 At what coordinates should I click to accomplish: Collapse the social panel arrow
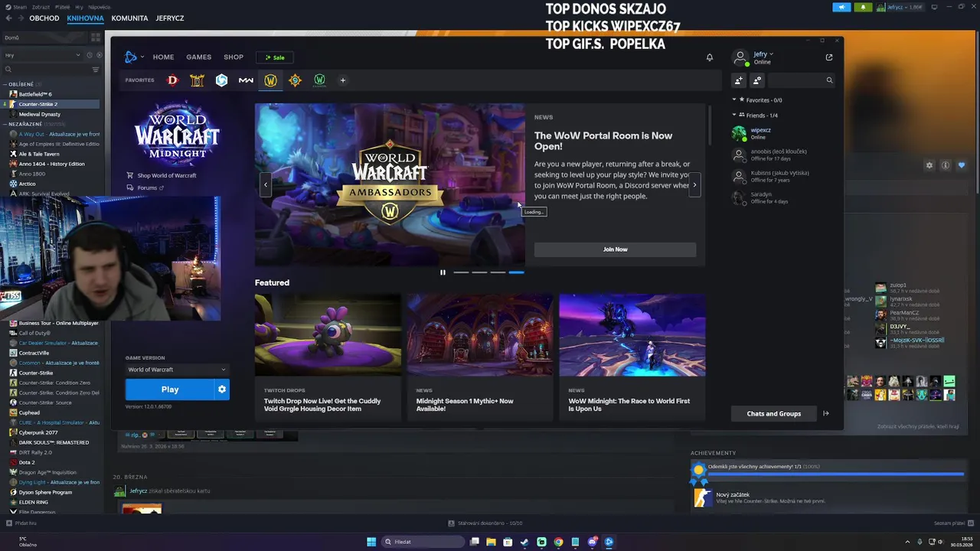coord(826,414)
